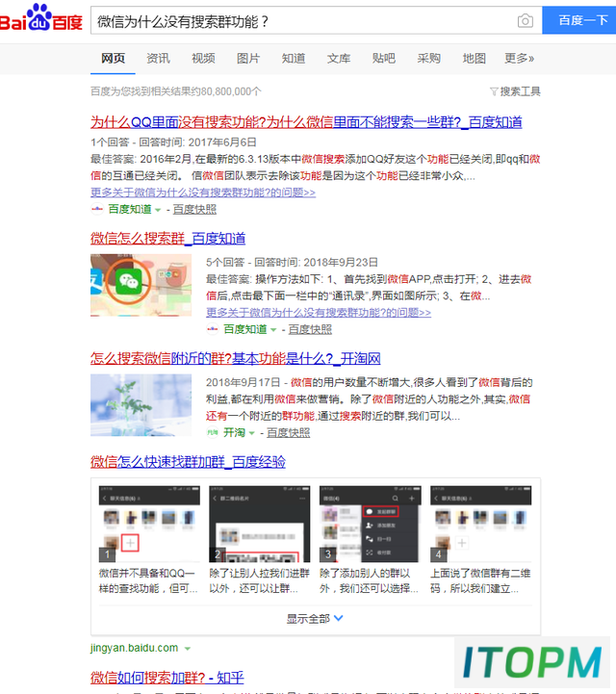Screen dimensions: 616x694
Task: Select the 网页 tab
Action: (x=113, y=59)
